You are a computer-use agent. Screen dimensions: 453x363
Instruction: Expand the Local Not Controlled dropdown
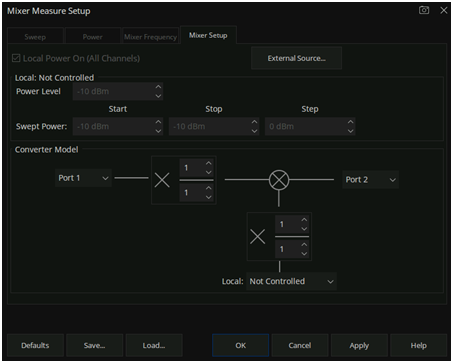[291, 281]
